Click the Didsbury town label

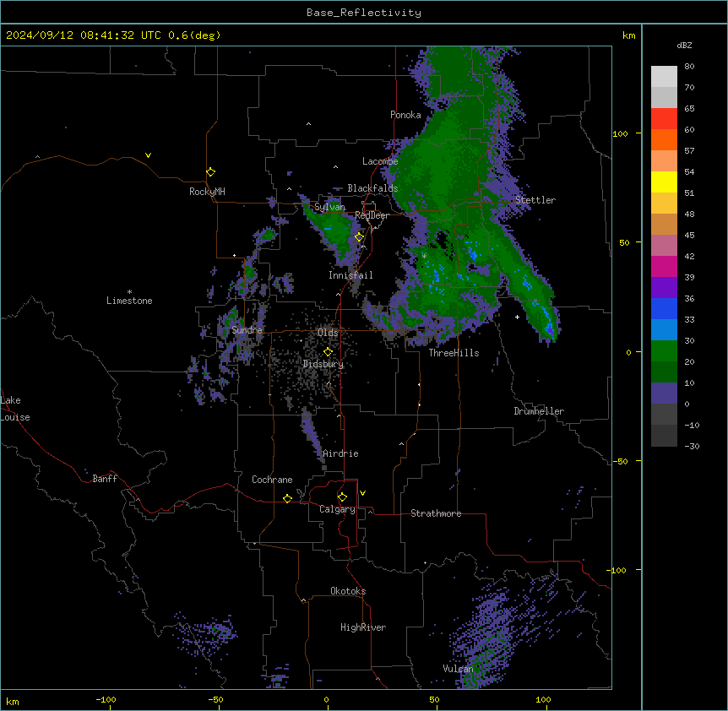pos(323,364)
